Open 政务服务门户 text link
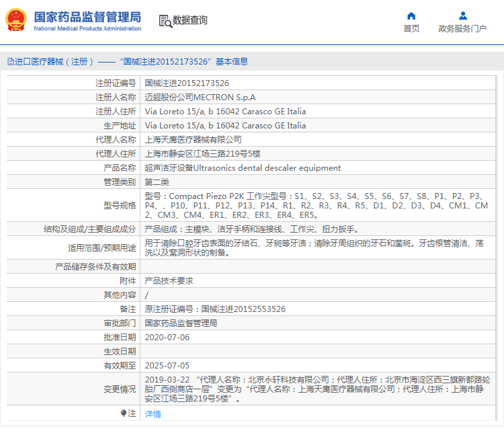 pyautogui.click(x=462, y=29)
